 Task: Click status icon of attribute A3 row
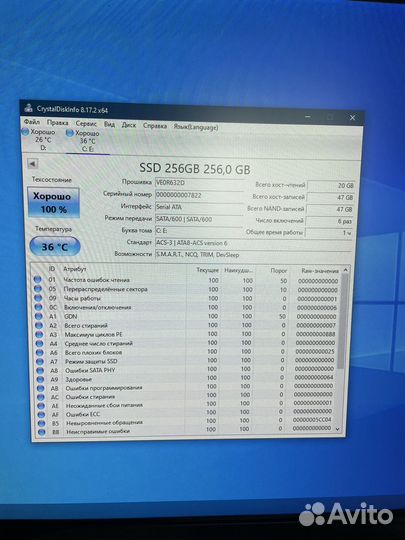[x=39, y=334]
